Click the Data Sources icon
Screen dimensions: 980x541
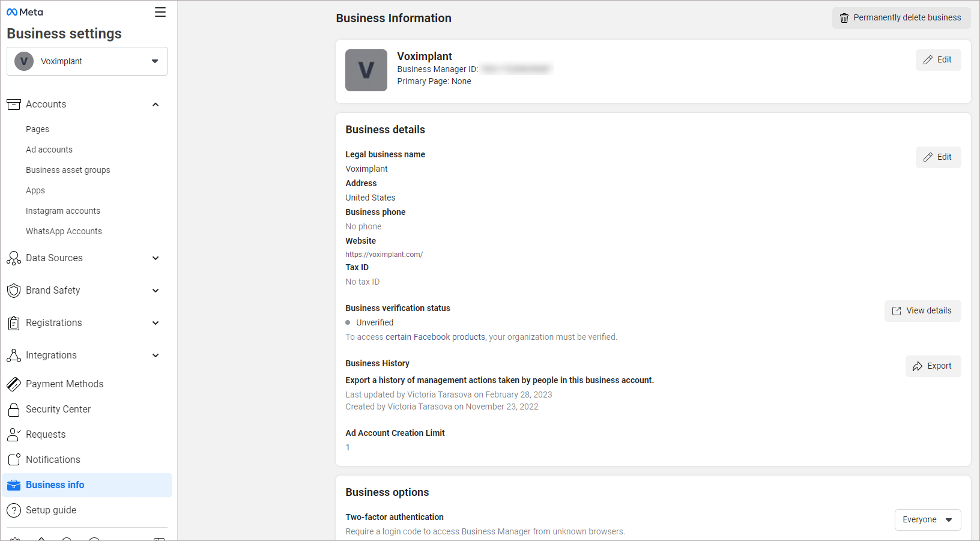click(x=14, y=258)
